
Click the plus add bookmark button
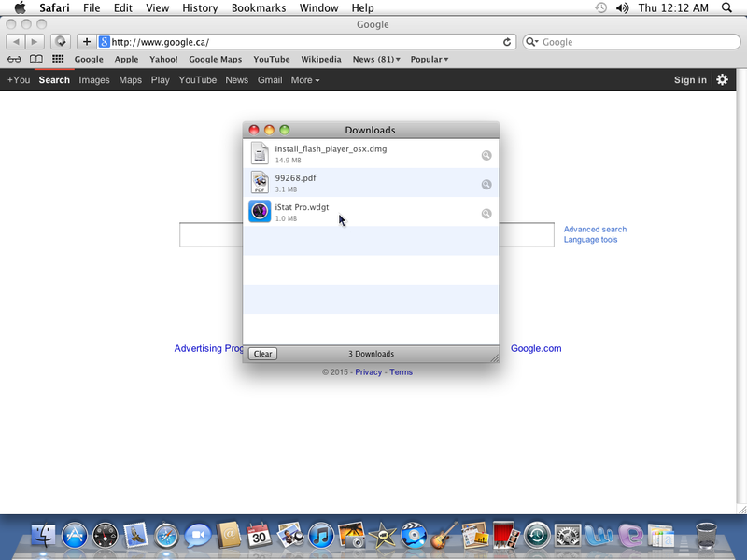[86, 42]
